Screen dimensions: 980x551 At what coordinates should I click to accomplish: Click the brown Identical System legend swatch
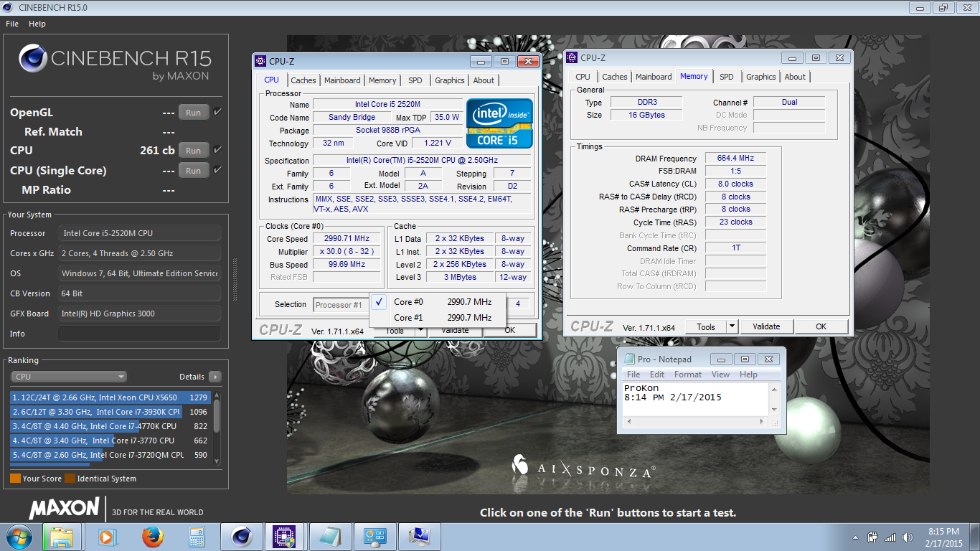coord(70,479)
